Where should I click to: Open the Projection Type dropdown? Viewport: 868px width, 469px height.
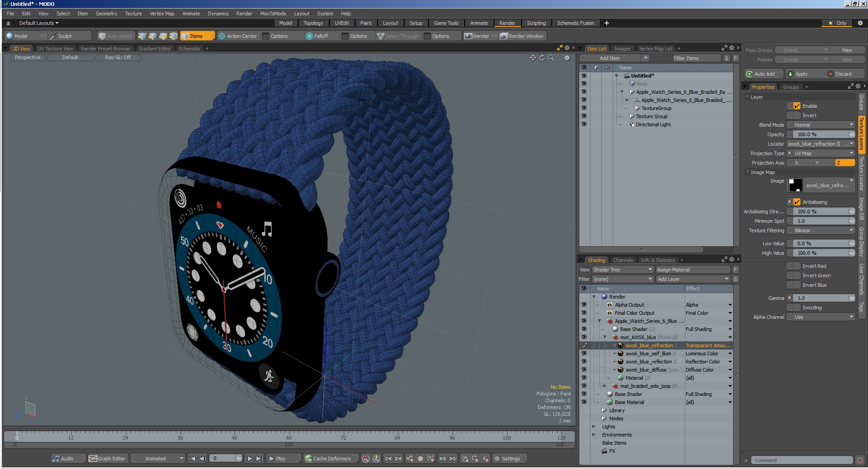point(824,153)
